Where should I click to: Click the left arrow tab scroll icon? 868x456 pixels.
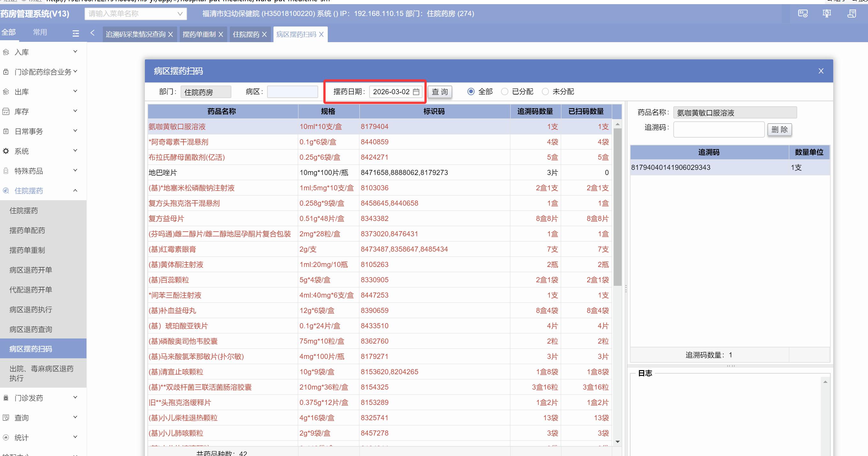pos(92,33)
